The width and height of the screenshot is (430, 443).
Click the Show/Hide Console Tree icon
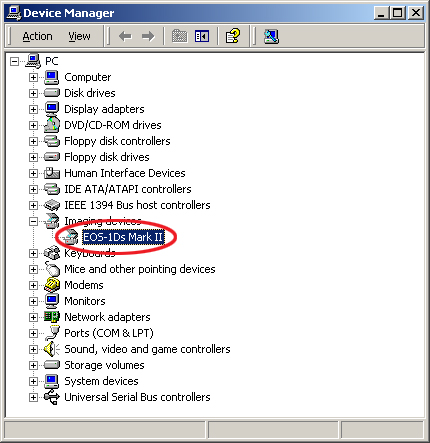tap(202, 36)
